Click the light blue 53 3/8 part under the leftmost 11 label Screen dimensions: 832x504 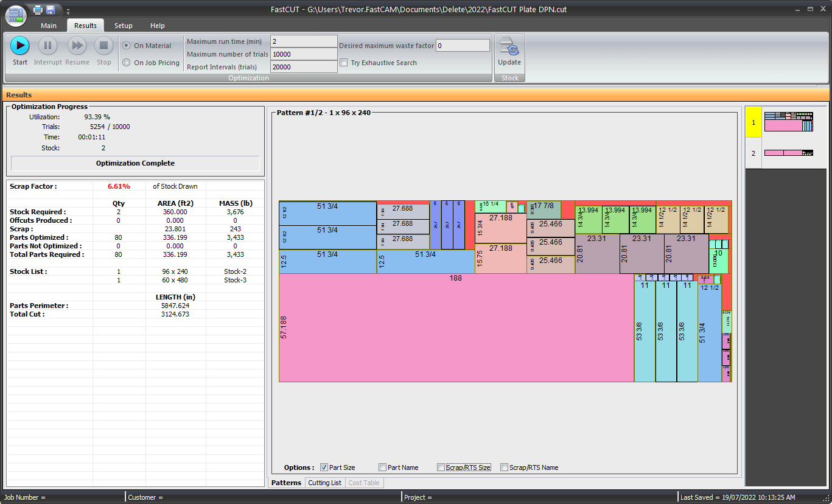644,332
